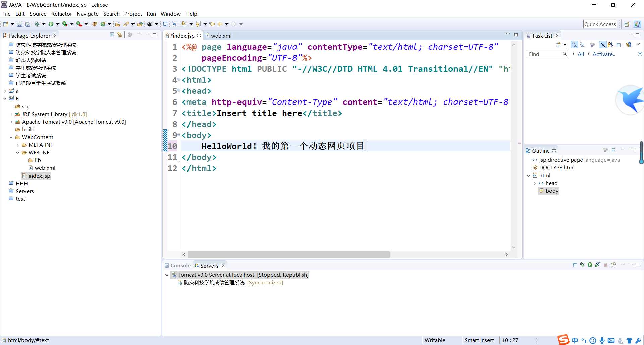Click the New Java Class icon
Viewport: 644px width, 345px height.
tap(103, 24)
